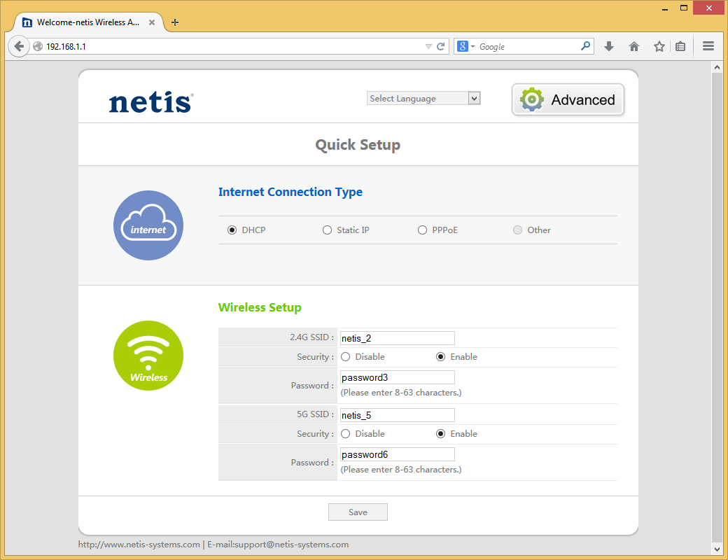
Task: Disable security for 5G network
Action: pos(345,434)
